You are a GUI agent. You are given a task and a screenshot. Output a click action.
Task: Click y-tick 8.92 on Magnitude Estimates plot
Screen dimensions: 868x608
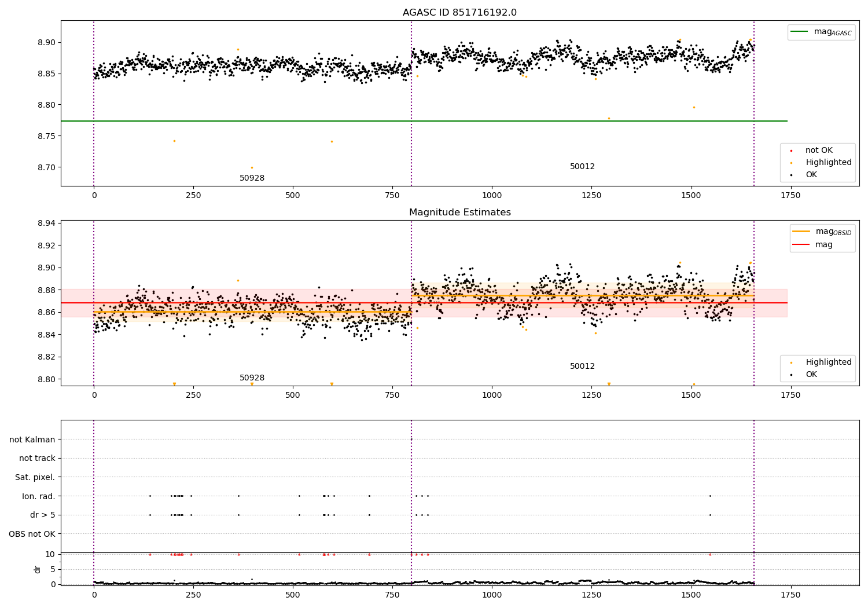[x=46, y=246]
